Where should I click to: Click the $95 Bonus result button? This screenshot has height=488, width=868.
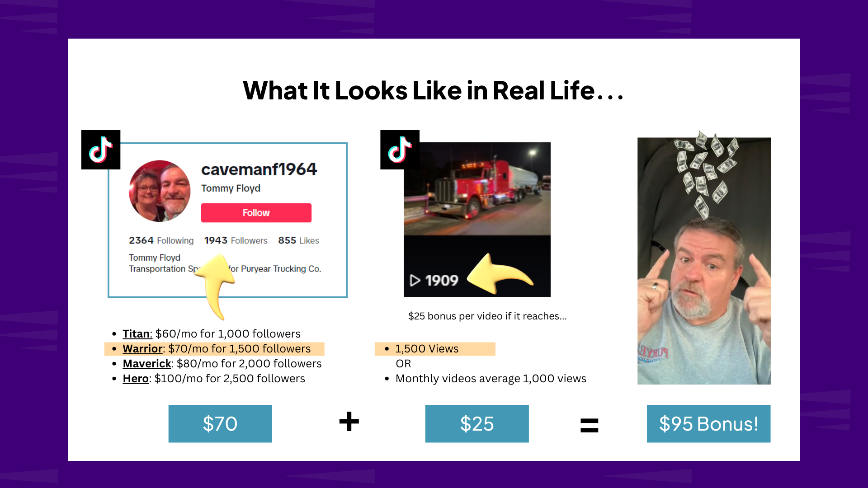click(x=708, y=424)
